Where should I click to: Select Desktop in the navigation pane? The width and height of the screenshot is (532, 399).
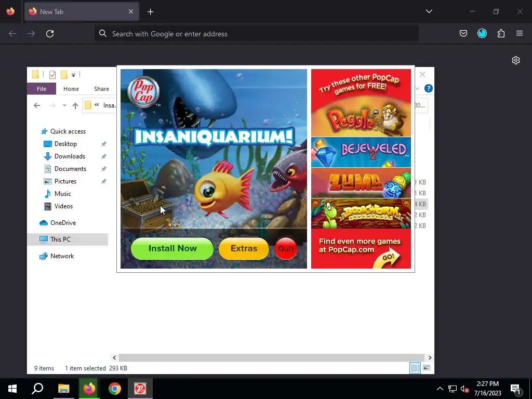[65, 144]
